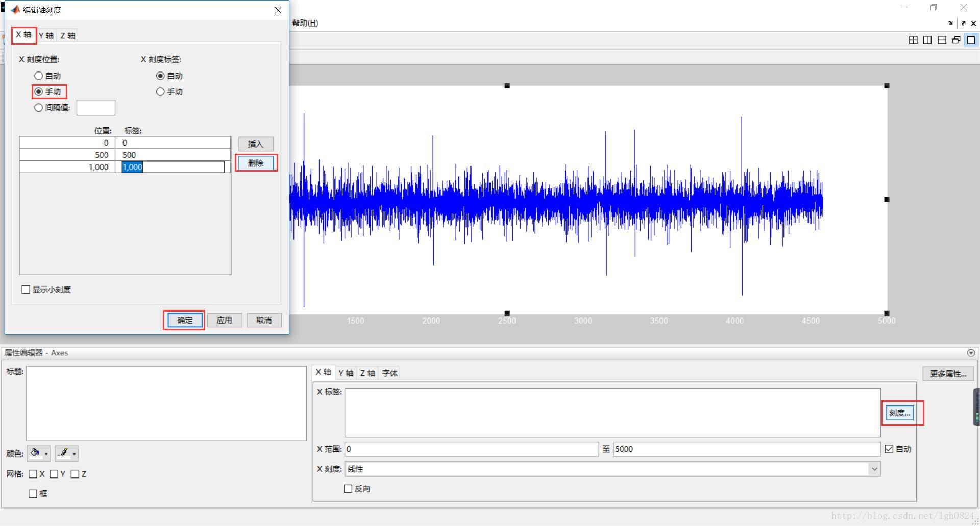The height and width of the screenshot is (526, 980).
Task: Undock the figure with the up-right arrow
Action: (963, 23)
